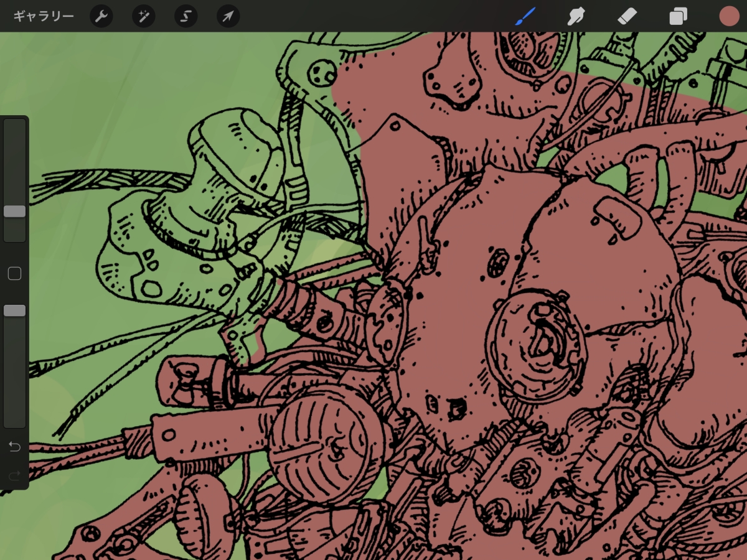Image resolution: width=747 pixels, height=560 pixels.
Task: Click the brush opacity slider handle
Action: pyautogui.click(x=14, y=310)
